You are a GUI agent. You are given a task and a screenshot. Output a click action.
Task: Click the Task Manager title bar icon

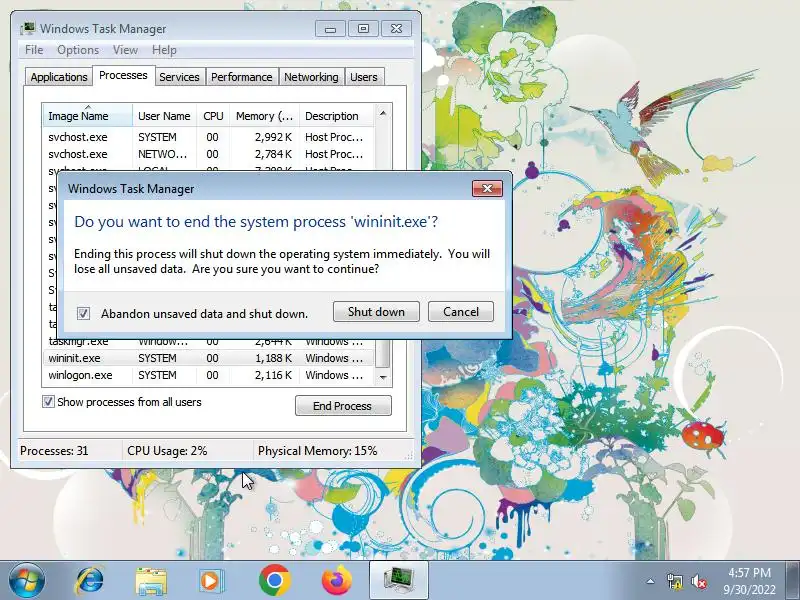tap(28, 29)
